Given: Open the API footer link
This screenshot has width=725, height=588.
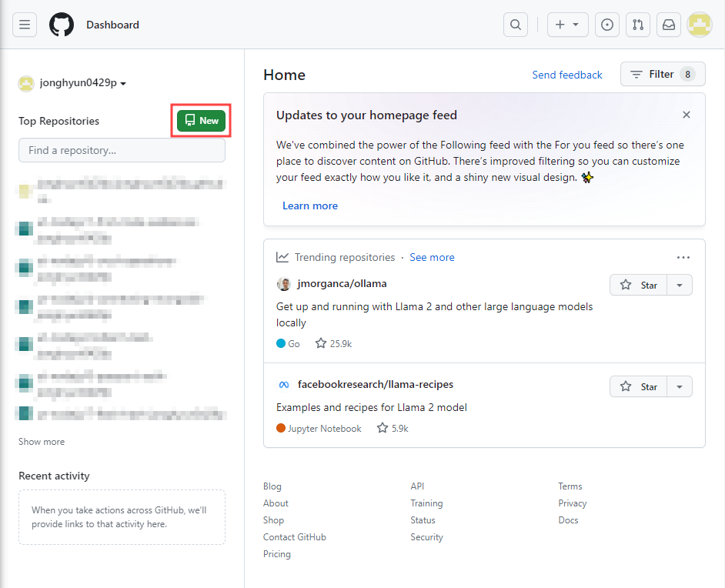Looking at the screenshot, I should pyautogui.click(x=417, y=486).
